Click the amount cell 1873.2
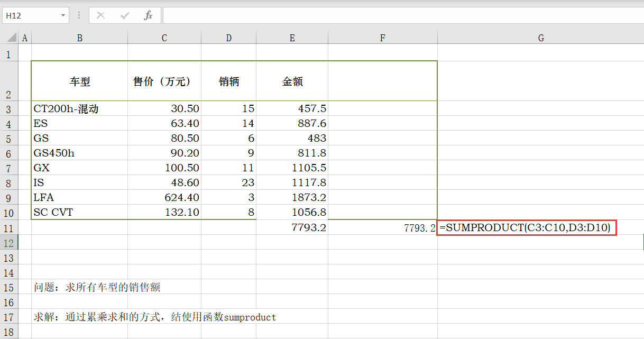 tap(292, 197)
